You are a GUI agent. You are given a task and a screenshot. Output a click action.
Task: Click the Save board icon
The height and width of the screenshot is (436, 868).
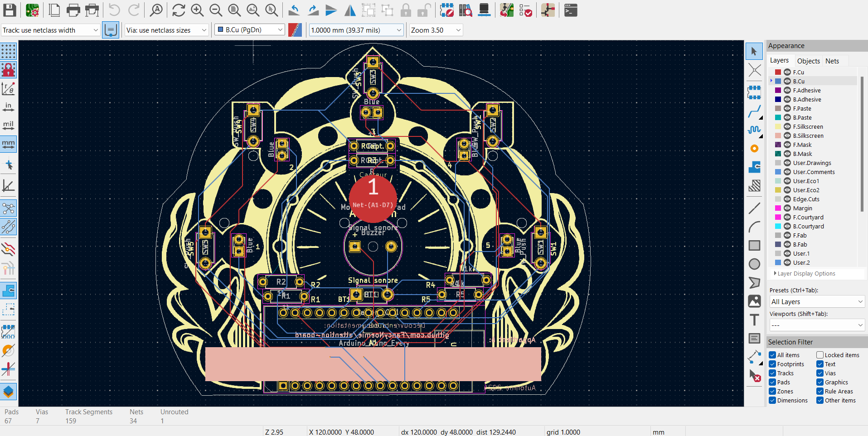coord(10,10)
